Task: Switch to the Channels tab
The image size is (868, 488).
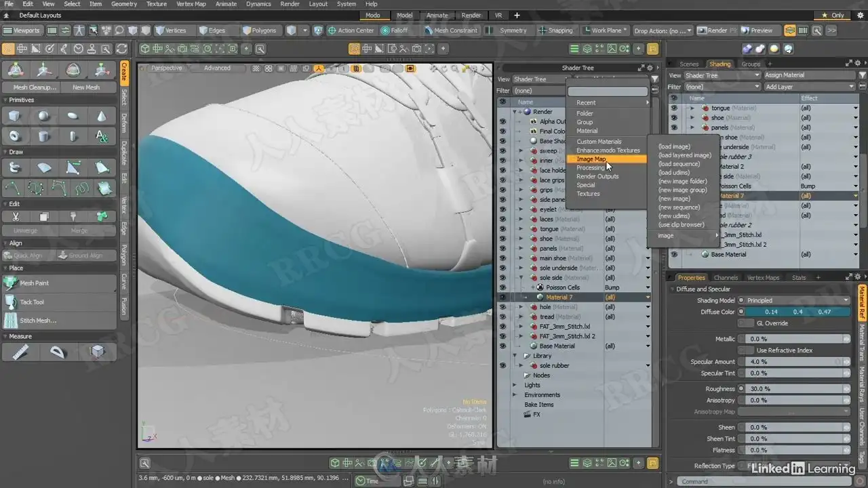Action: [x=726, y=278]
